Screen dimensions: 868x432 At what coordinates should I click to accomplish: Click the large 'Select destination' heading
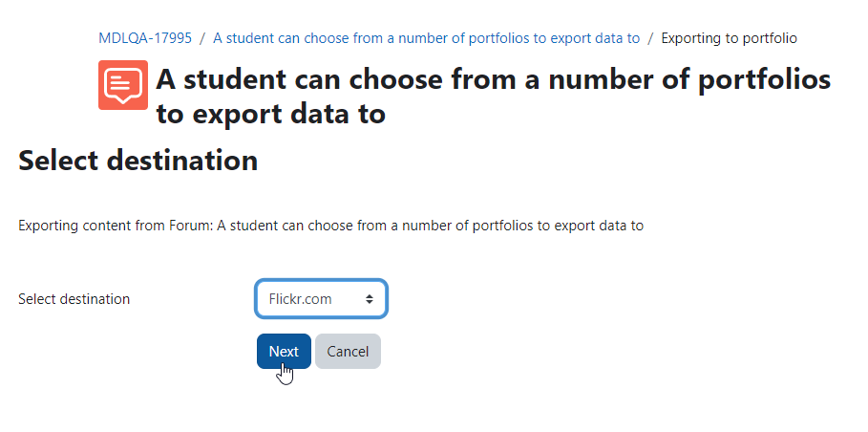(x=138, y=161)
